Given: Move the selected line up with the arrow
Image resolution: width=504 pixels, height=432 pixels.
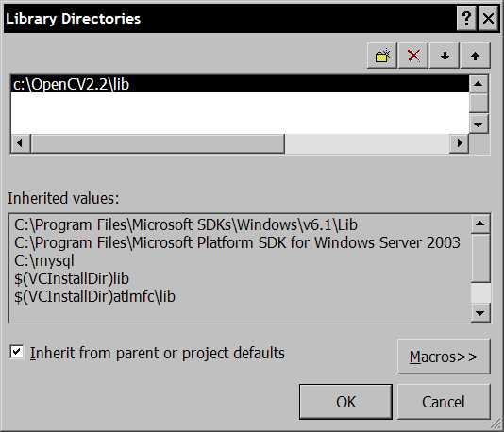Looking at the screenshot, I should [475, 56].
